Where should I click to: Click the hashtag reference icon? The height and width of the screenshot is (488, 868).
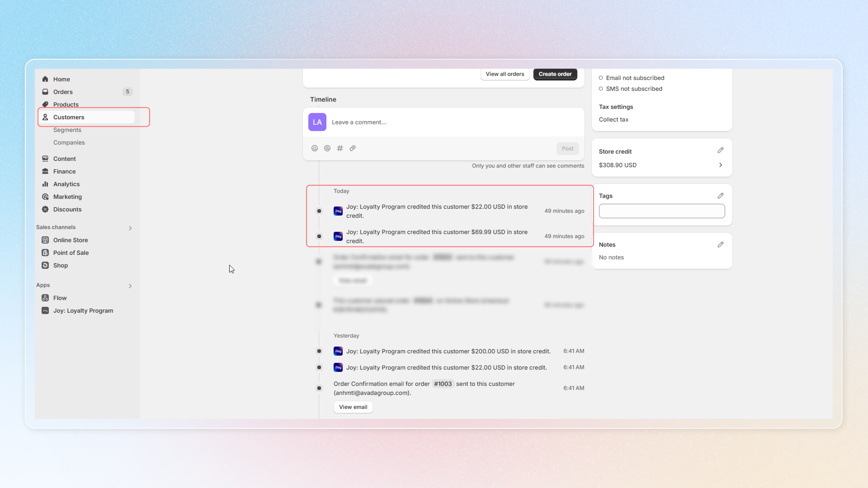[x=340, y=148]
